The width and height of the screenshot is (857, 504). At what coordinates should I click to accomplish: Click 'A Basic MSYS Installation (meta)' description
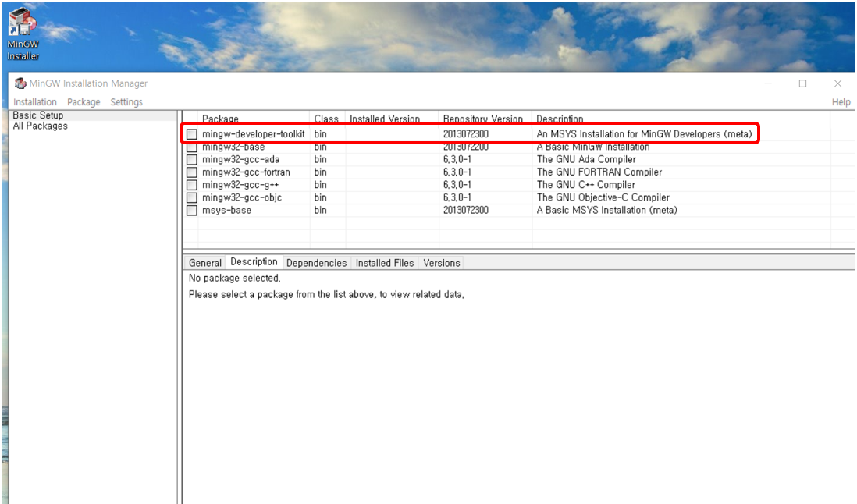606,210
